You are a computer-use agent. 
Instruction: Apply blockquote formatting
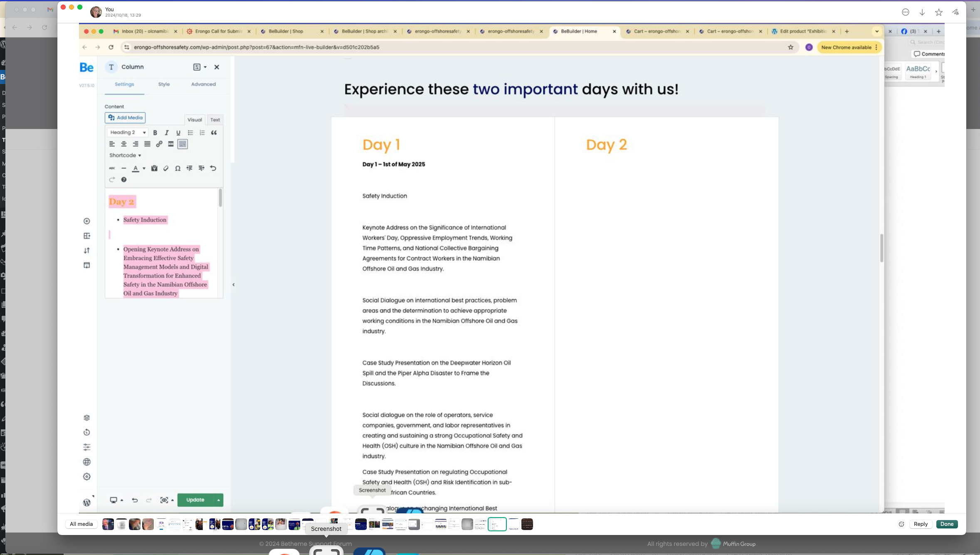(x=214, y=133)
